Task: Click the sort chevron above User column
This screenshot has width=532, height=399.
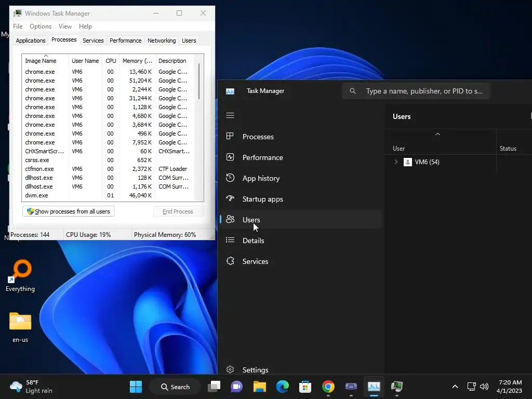Action: [x=437, y=135]
